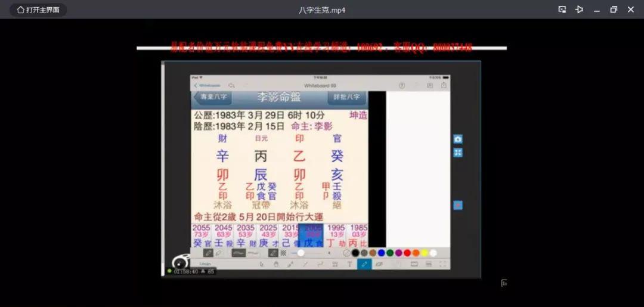644x307 pixels.
Task: Click the fullscreen corners icon in bottom toolbar
Action: point(442,264)
